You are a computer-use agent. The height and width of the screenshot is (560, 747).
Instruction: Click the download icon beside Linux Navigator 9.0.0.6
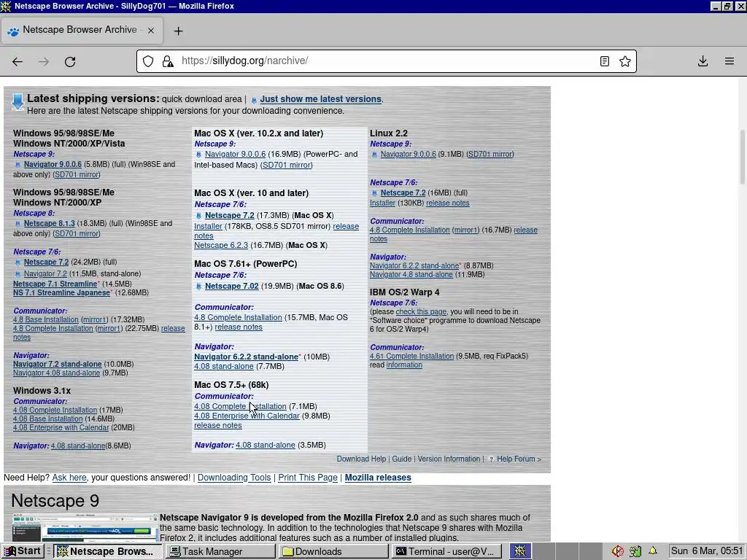(x=374, y=155)
